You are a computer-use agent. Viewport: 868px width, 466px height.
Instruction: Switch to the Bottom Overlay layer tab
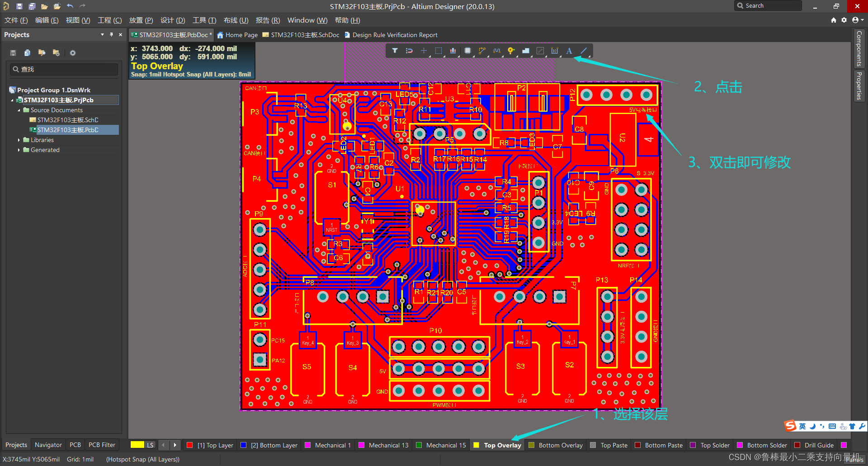point(556,445)
